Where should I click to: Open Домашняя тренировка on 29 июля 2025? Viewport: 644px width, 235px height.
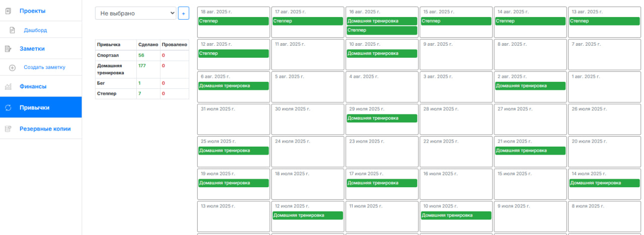[x=382, y=119]
